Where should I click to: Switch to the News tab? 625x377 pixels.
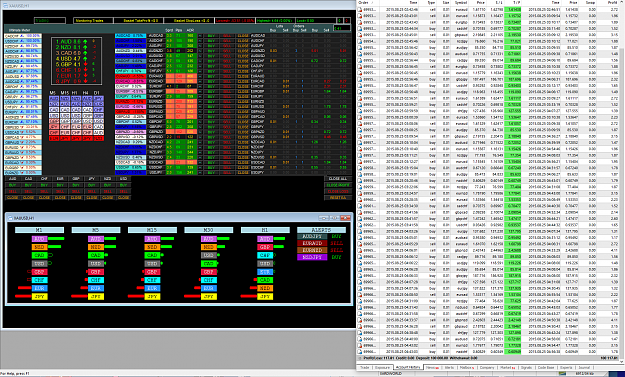[x=432, y=367]
